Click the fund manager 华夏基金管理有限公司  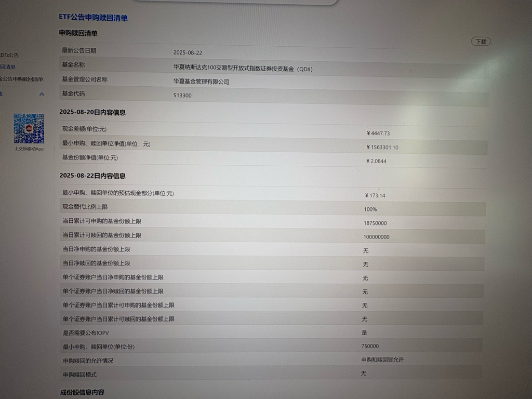click(x=201, y=82)
